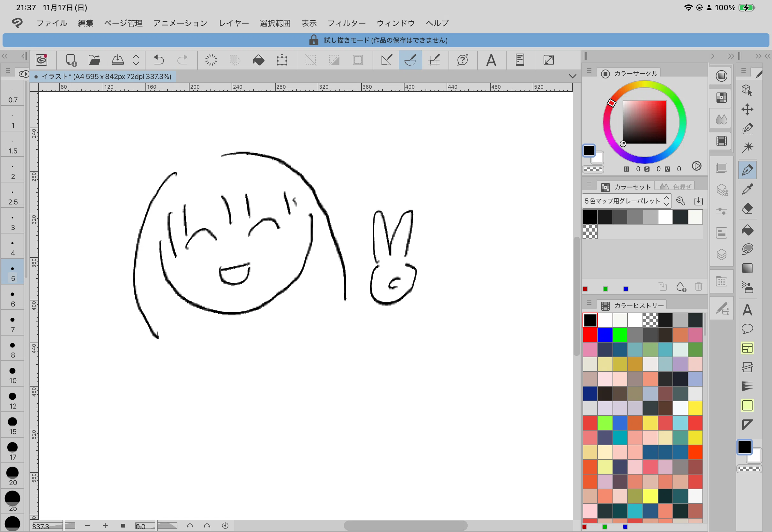Viewport: 772px width, 532px height.
Task: Click the wrench icon to edit color set
Action: point(680,201)
